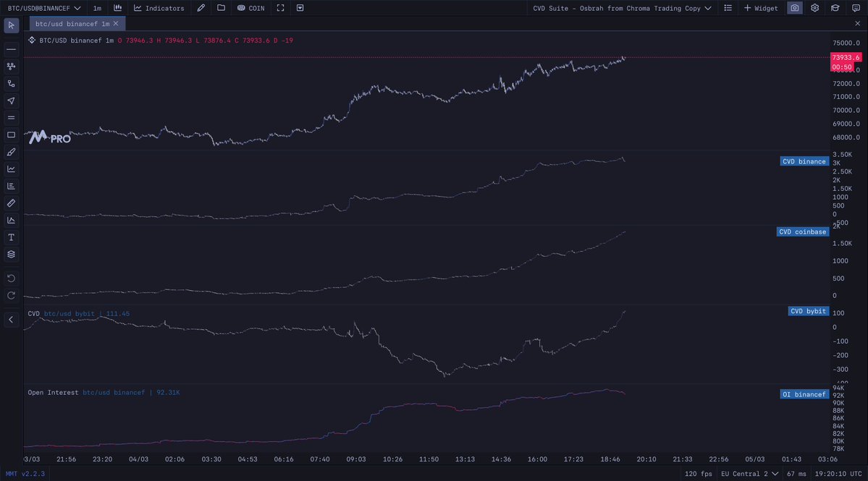Toggle fullscreen mode
Screen dimensions: 868x481
point(281,8)
